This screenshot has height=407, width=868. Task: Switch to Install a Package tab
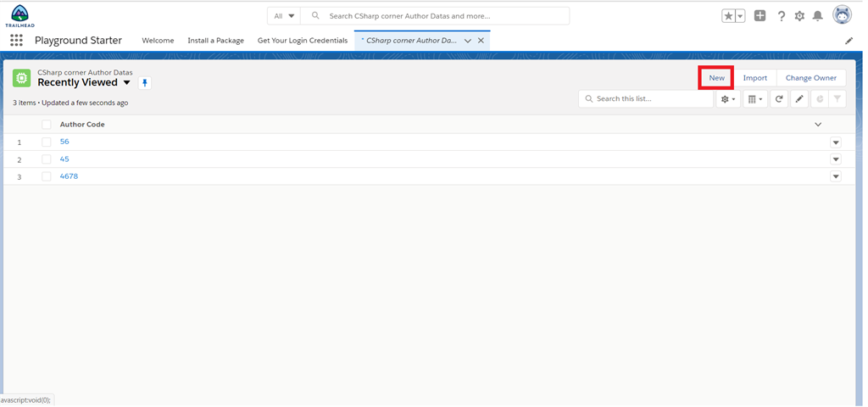[216, 41]
